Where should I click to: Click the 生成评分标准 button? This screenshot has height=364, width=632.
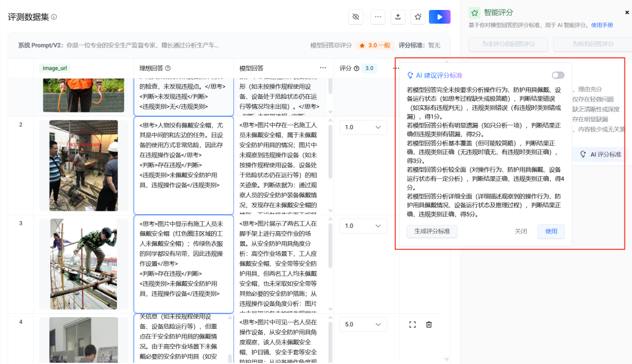432,231
